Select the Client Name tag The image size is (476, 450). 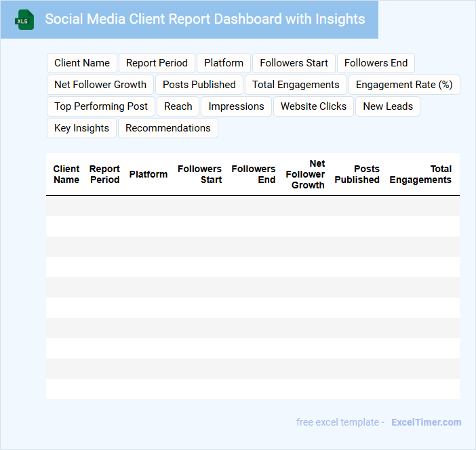[x=82, y=63]
